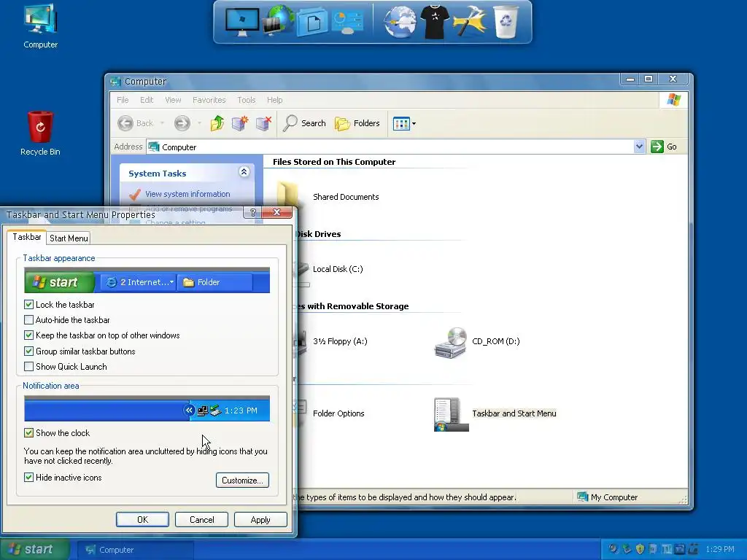The width and height of the screenshot is (747, 560).
Task: Toggle Keep the taskbar on top checkbox
Action: click(x=28, y=335)
